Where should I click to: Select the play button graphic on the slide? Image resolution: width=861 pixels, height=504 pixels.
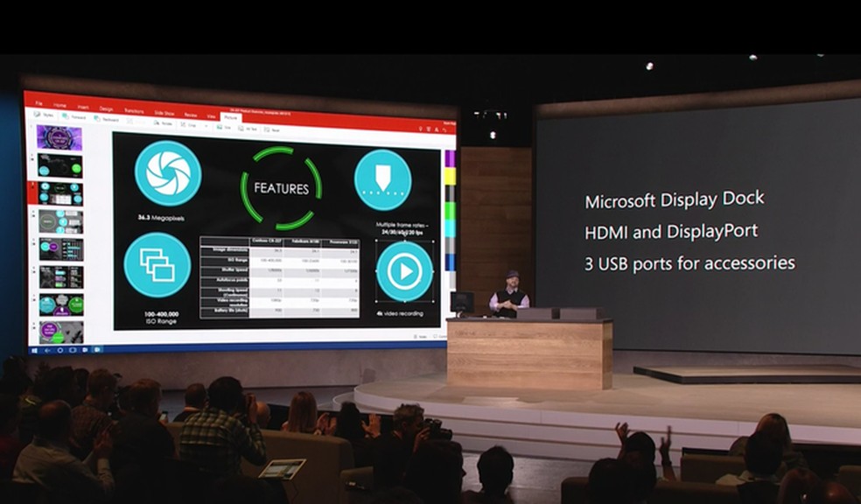(x=402, y=269)
